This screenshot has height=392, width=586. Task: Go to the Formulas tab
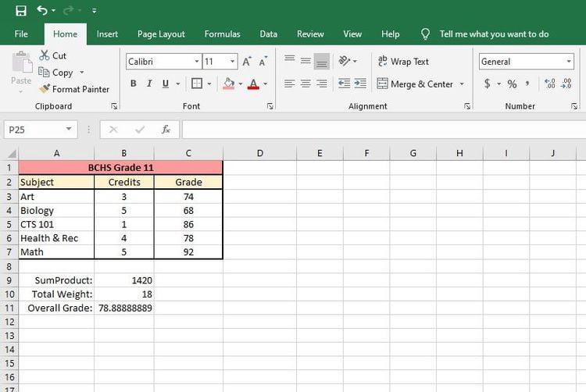coord(223,34)
